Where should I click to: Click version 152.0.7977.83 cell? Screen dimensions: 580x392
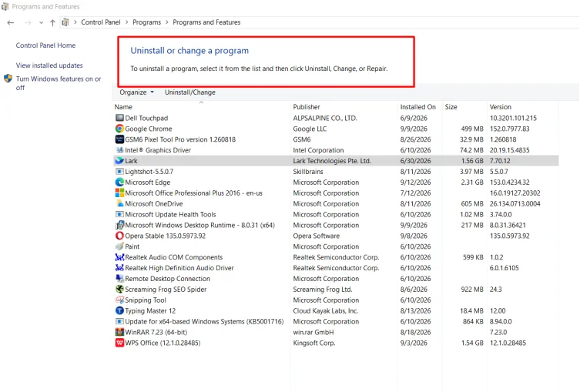509,129
